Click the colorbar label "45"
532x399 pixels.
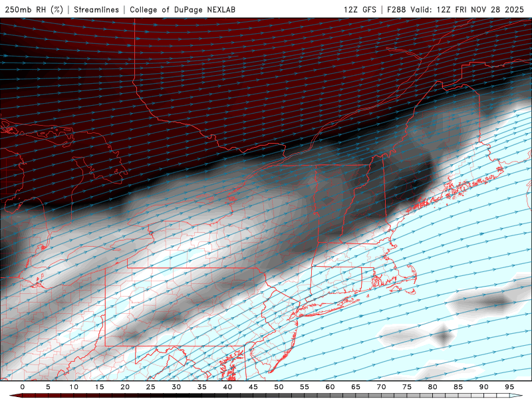[253, 387]
